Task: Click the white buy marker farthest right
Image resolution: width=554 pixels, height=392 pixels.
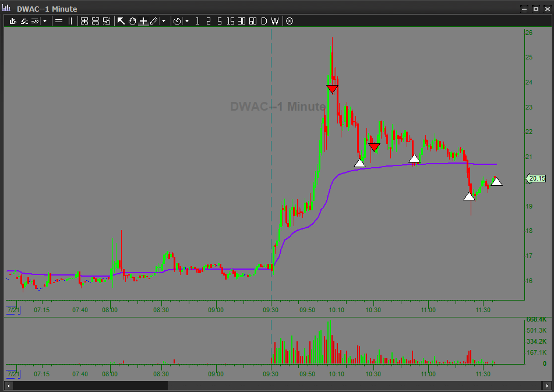Action: 496,182
